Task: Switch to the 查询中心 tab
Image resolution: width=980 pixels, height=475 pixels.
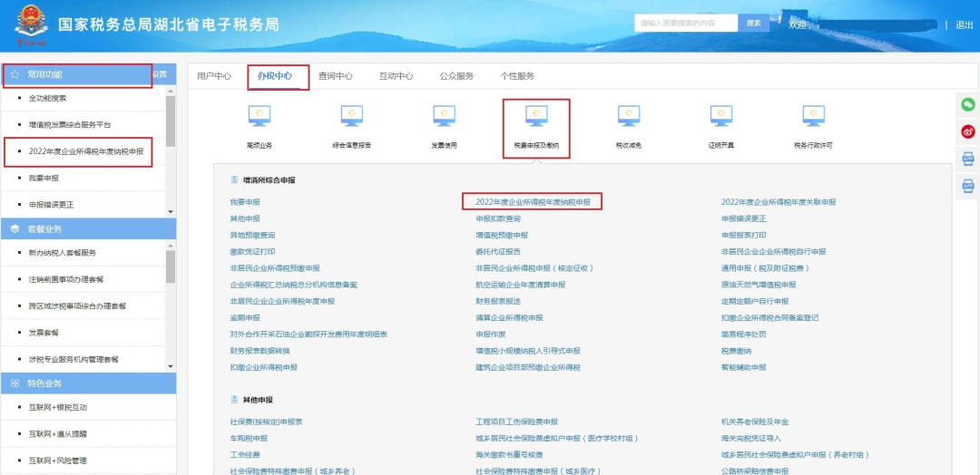Action: coord(335,76)
